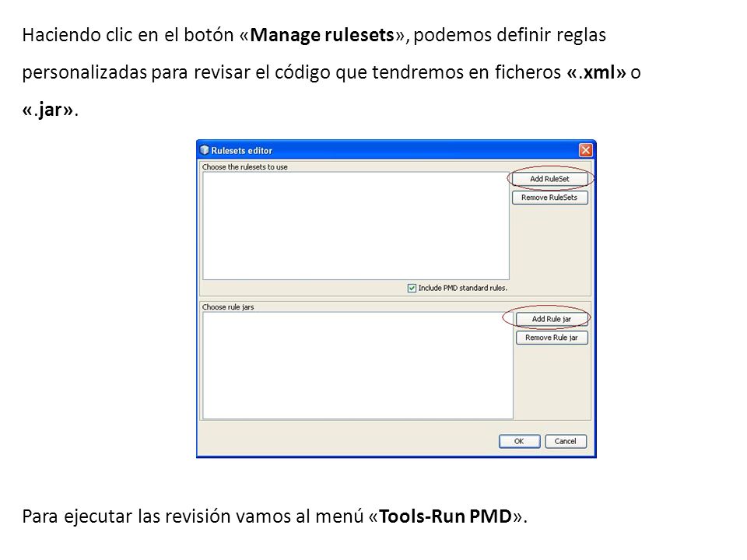Click the Add Rule jar button

click(552, 319)
